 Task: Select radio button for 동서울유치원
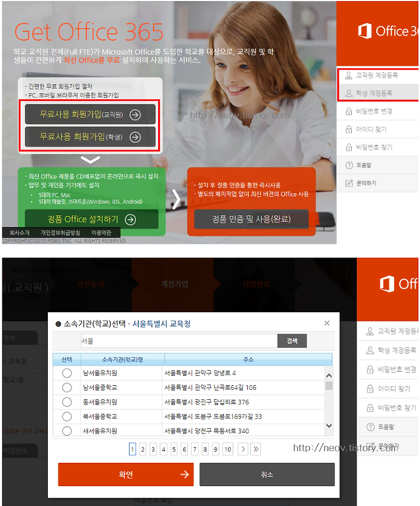(x=66, y=402)
